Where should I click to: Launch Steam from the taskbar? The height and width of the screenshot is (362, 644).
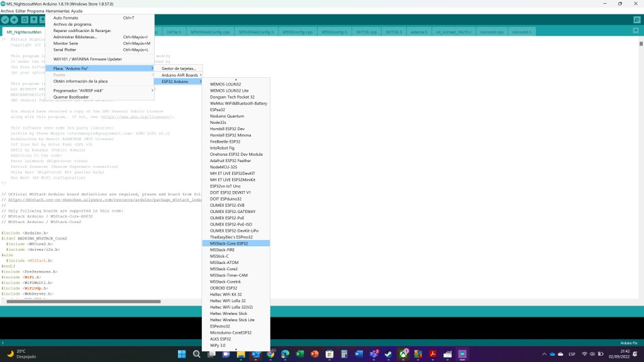point(389,354)
